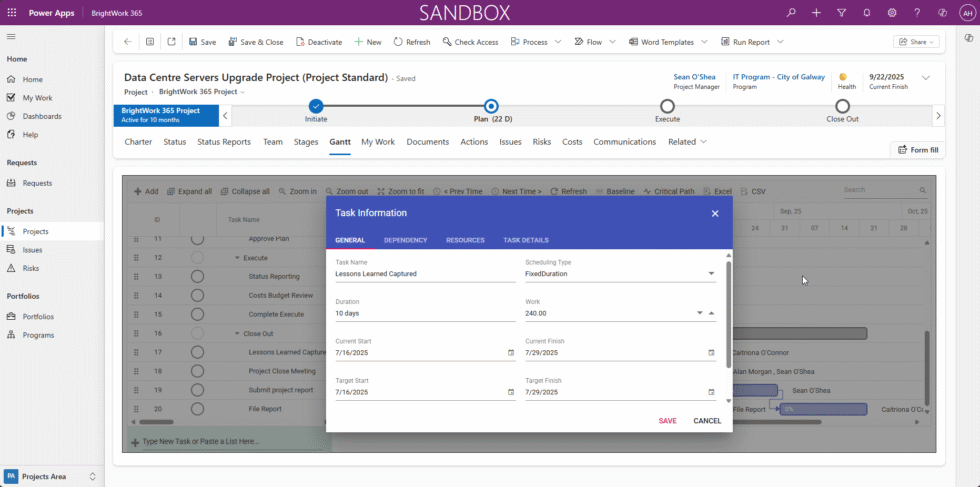Open the Current Start calendar picker

[511, 352]
